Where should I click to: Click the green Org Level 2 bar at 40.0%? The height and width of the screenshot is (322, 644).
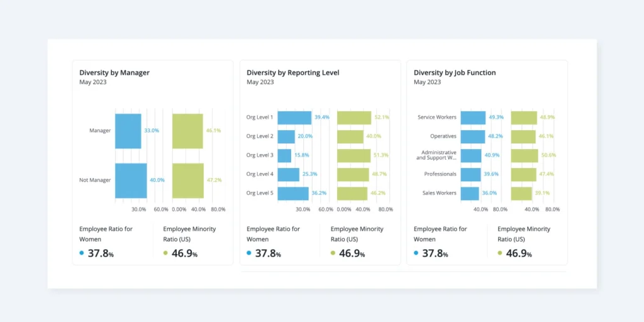(350, 136)
